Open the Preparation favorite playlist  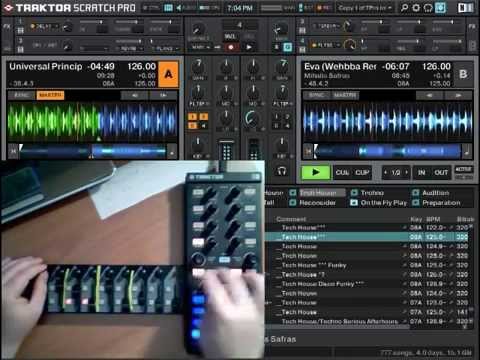441,203
